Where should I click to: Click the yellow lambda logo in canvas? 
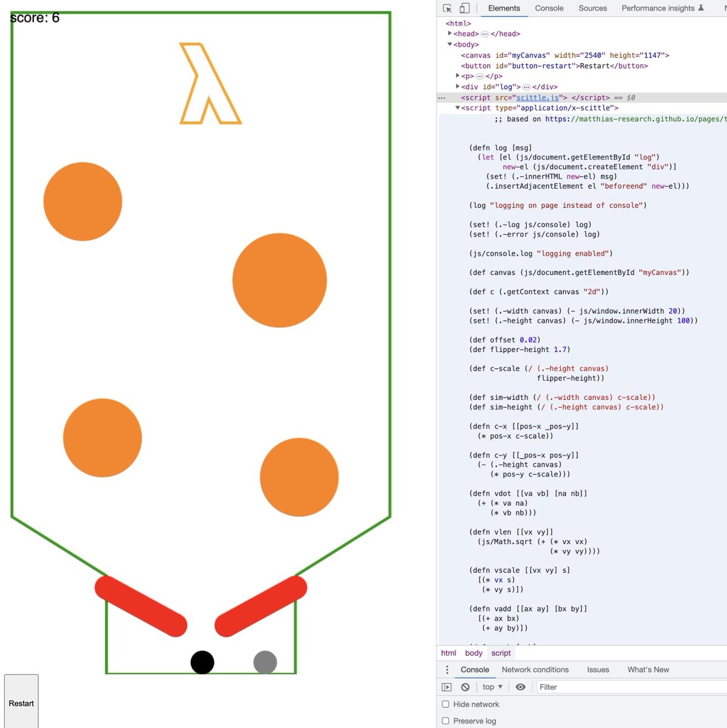pos(210,84)
